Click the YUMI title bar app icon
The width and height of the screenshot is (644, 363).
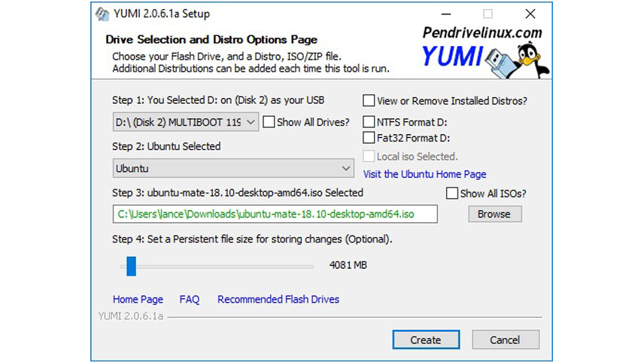pos(102,14)
